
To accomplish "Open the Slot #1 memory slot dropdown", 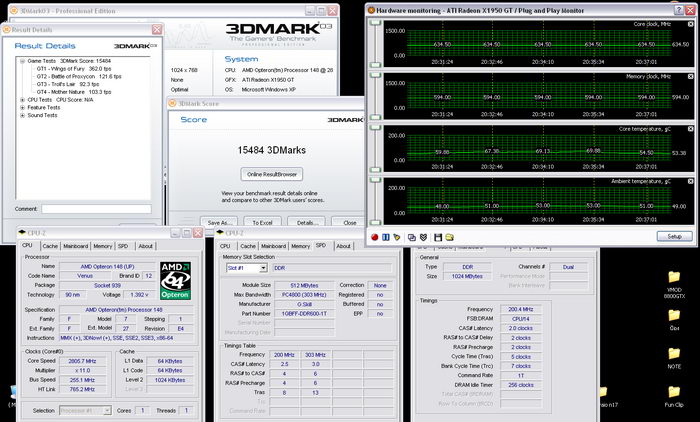I will 263,268.
